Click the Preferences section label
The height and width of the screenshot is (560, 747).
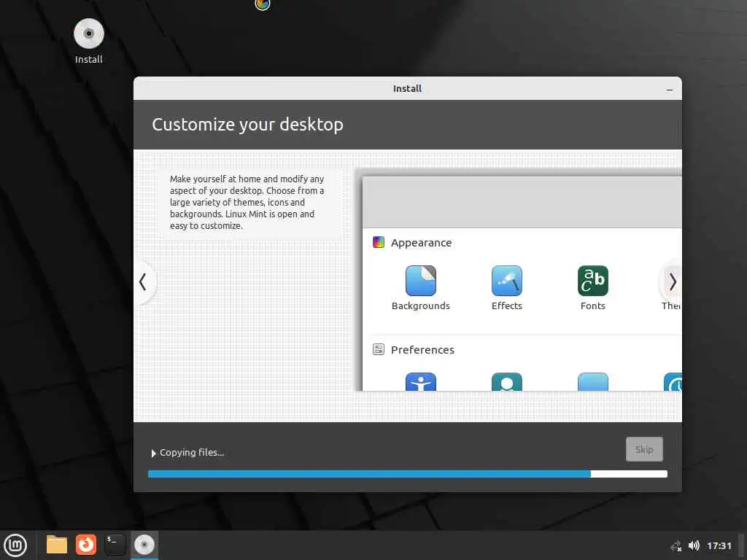tap(422, 349)
